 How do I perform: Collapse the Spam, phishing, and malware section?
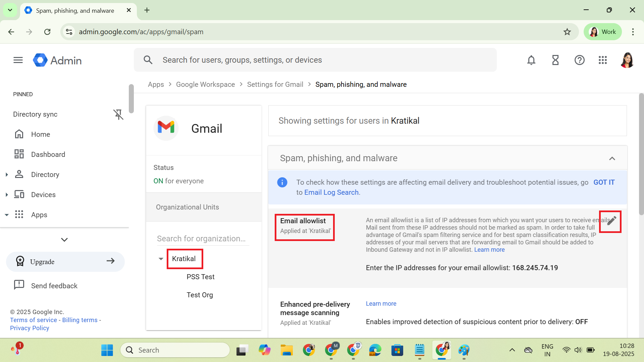pyautogui.click(x=612, y=159)
